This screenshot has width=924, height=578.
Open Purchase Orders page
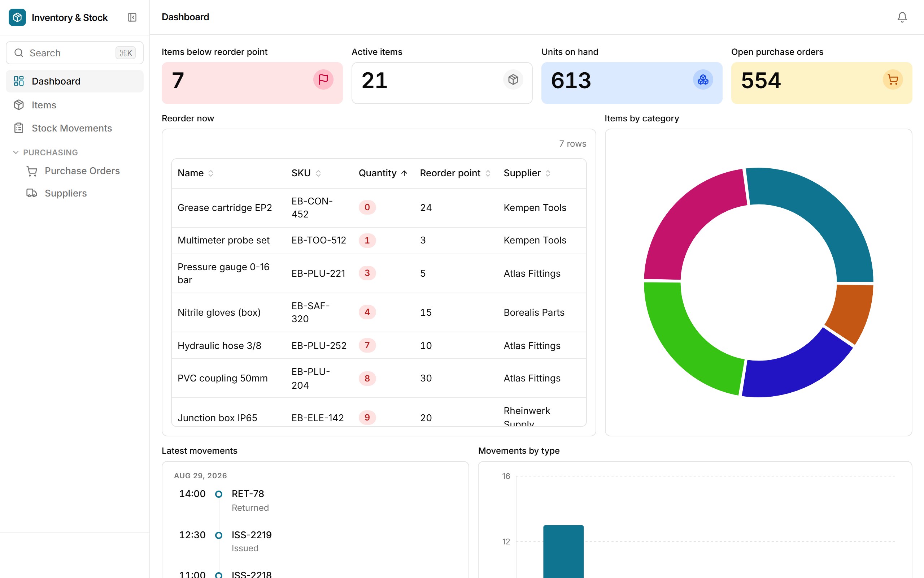pyautogui.click(x=82, y=171)
